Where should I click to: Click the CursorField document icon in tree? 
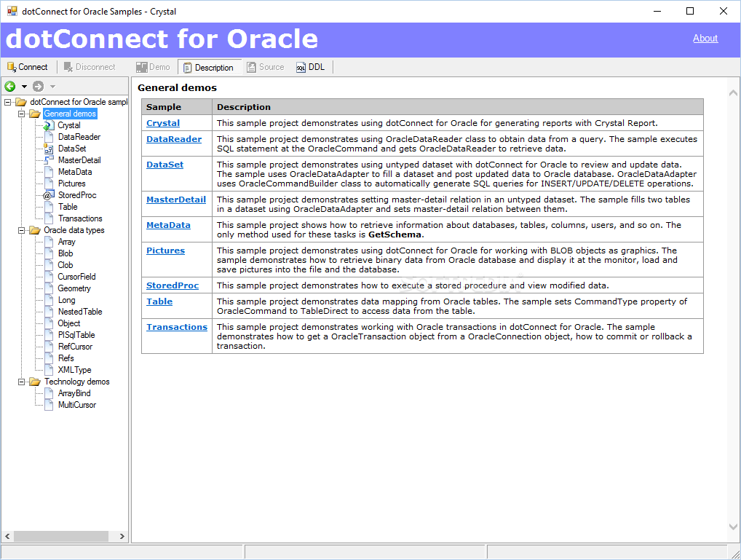point(49,277)
